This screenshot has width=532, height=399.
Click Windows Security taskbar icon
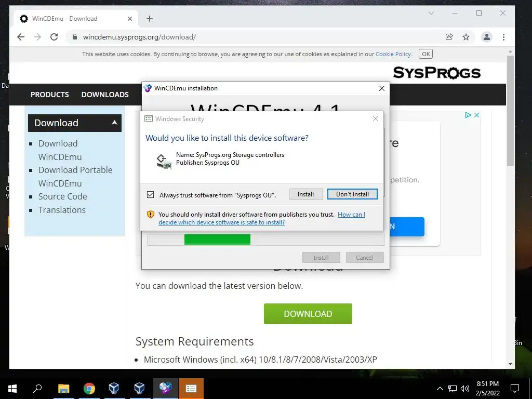(x=191, y=389)
